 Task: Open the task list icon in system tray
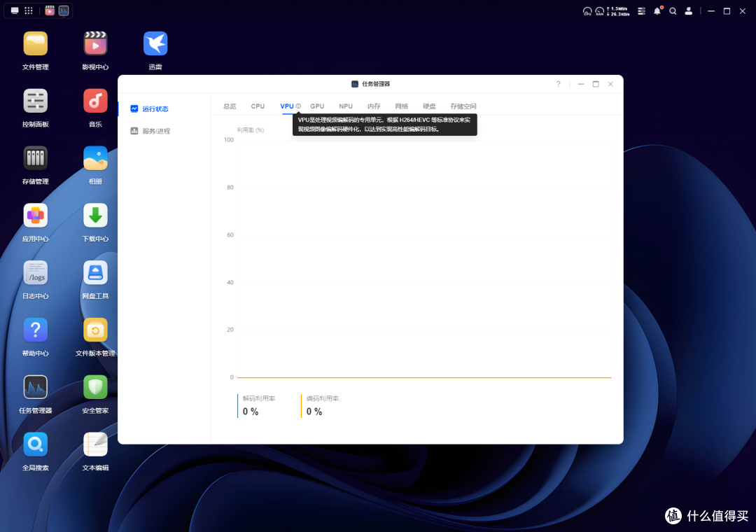[x=641, y=11]
